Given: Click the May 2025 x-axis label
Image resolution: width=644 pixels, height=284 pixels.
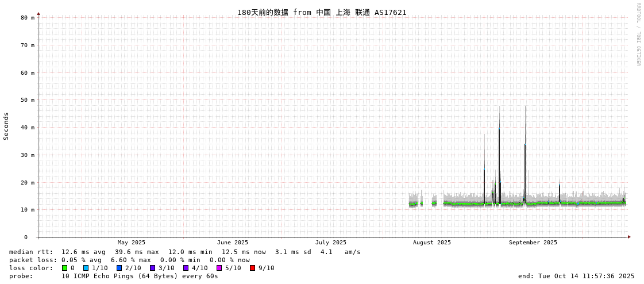Looking at the screenshot, I should 132,243.
